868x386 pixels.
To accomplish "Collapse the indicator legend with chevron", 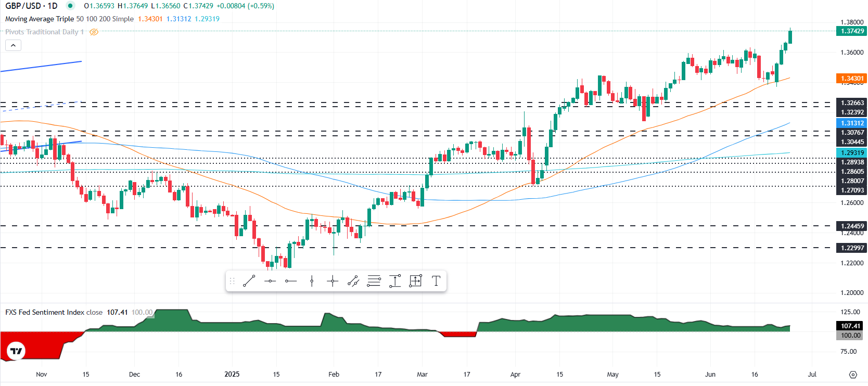I will [x=13, y=45].
